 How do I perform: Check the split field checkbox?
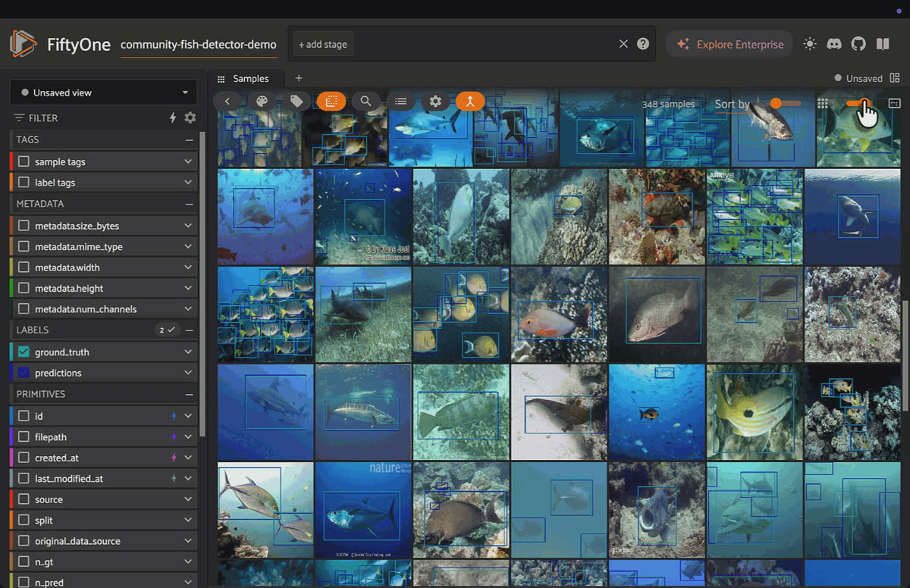(24, 521)
